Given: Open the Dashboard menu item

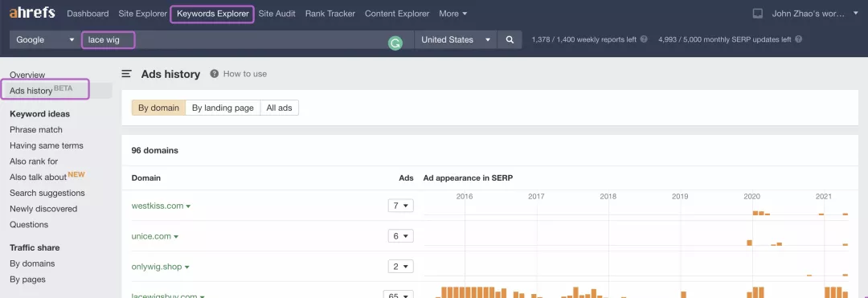Looking at the screenshot, I should click(x=88, y=14).
